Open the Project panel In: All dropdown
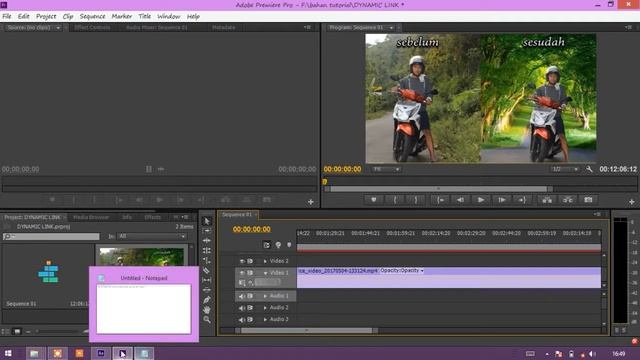Viewport: 640px width, 360px height. (x=151, y=236)
